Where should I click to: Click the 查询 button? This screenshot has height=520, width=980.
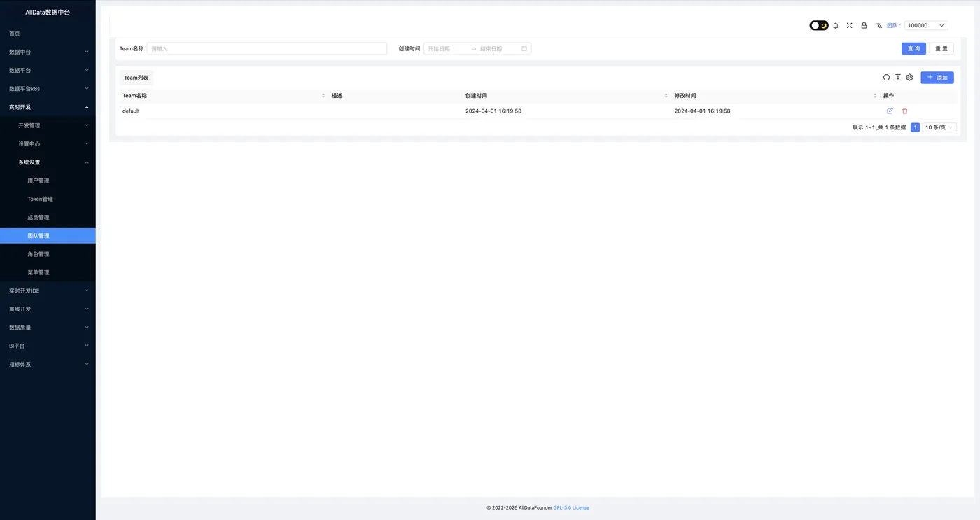coord(913,48)
